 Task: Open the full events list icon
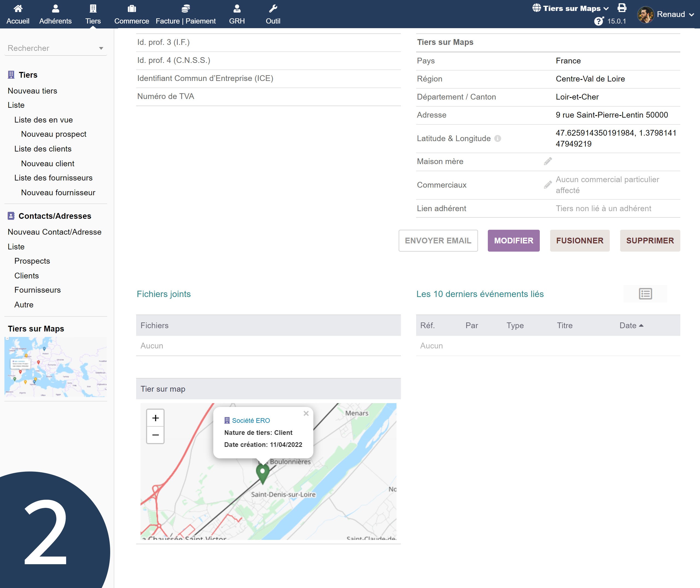coord(645,294)
